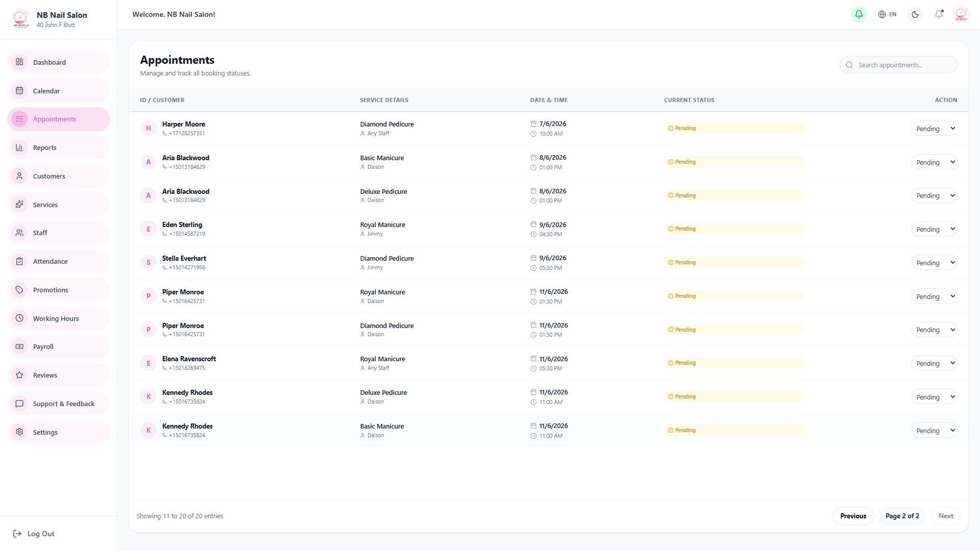The image size is (980, 551).
Task: Click the Log Out link
Action: pyautogui.click(x=34, y=534)
